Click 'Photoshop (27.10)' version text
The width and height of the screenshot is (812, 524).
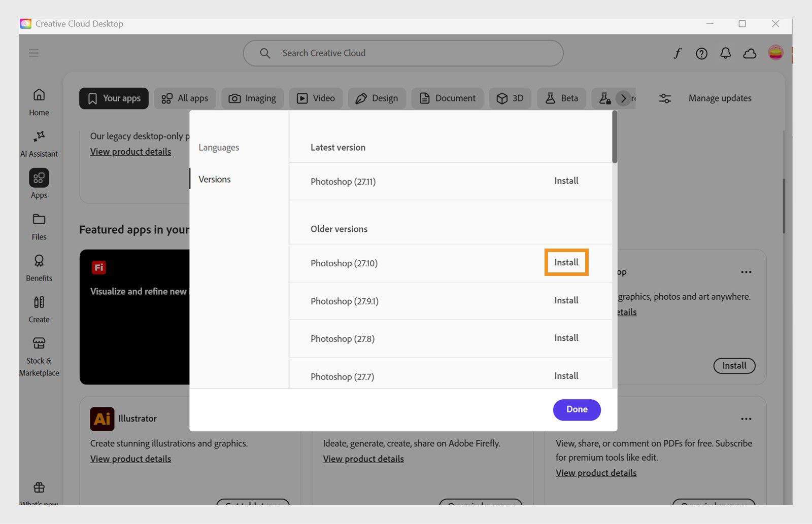[x=344, y=263]
